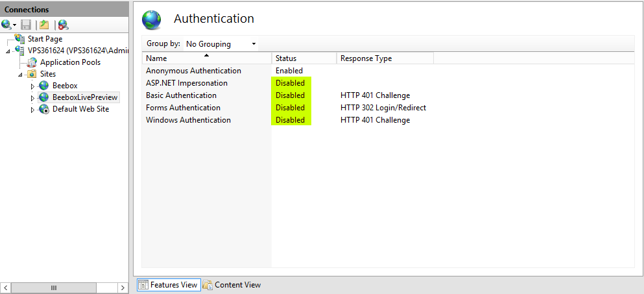Select the Start Page node
The width and height of the screenshot is (644, 294).
pyautogui.click(x=45, y=39)
